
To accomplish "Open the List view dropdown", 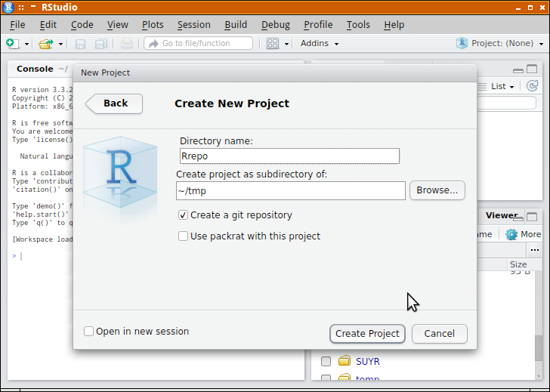I will click(x=502, y=86).
